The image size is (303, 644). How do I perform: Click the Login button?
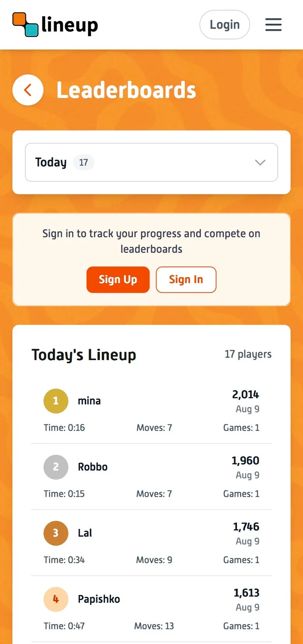click(225, 24)
